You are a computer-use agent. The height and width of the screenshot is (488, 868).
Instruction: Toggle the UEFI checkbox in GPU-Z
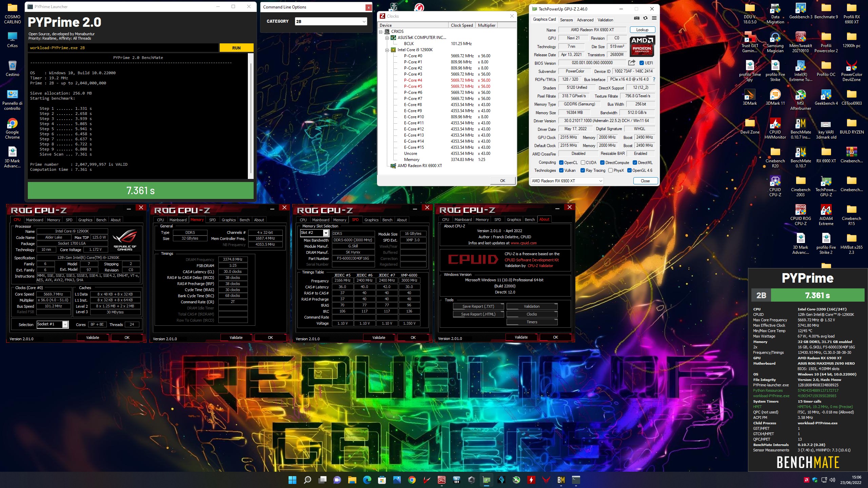click(x=642, y=63)
